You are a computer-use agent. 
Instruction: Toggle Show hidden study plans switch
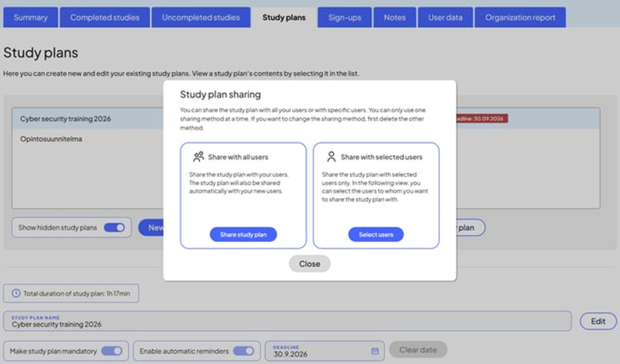point(114,228)
